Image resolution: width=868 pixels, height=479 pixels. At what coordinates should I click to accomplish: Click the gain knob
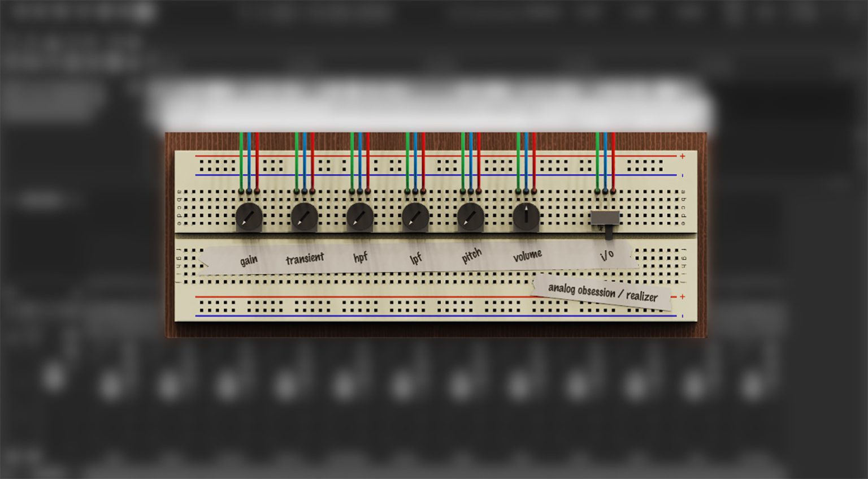tap(249, 217)
